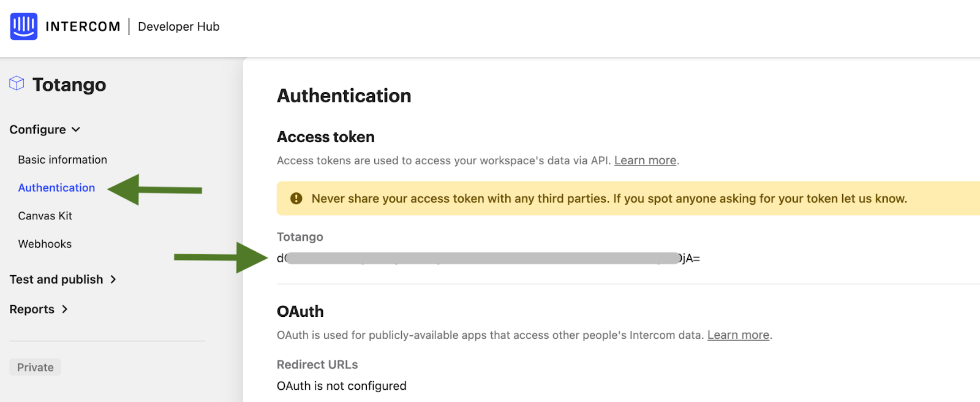Screen dimensions: 980x402
Task: Click the 'Redirect URLs' label
Action: click(x=317, y=365)
